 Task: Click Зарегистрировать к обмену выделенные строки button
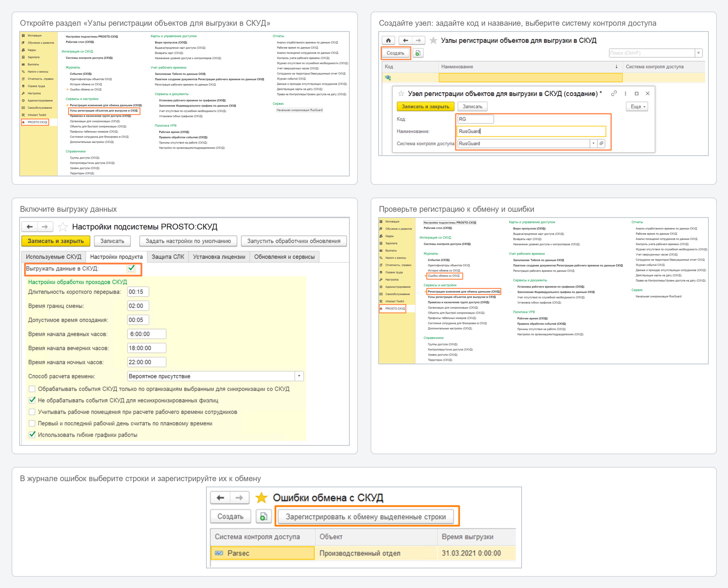pos(366,517)
